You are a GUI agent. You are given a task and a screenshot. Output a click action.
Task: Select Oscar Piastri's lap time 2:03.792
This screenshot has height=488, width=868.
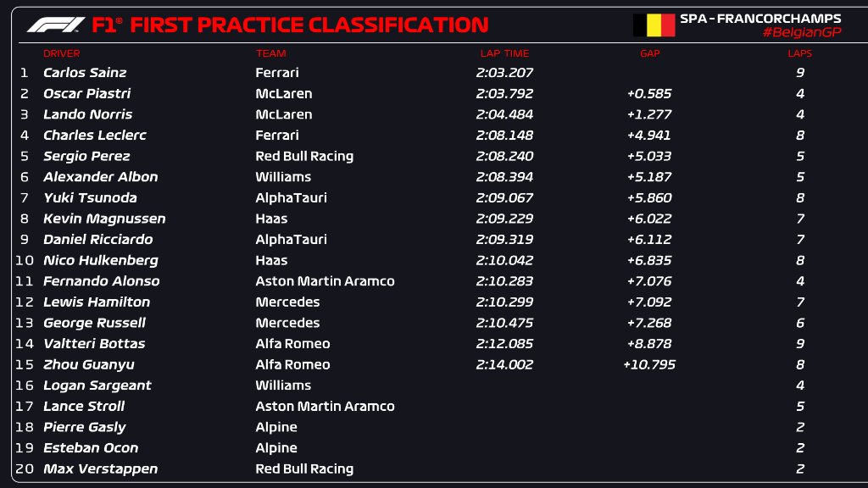504,93
